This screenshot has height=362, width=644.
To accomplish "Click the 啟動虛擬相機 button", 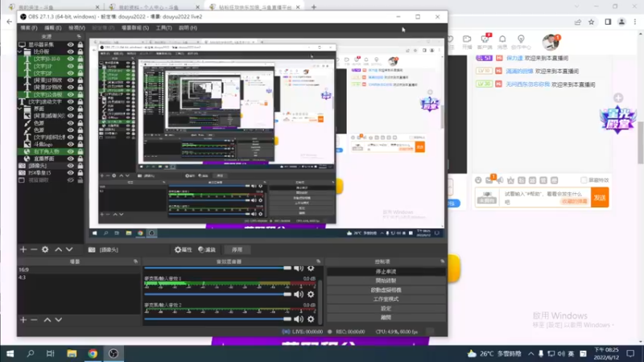I will coord(386,290).
